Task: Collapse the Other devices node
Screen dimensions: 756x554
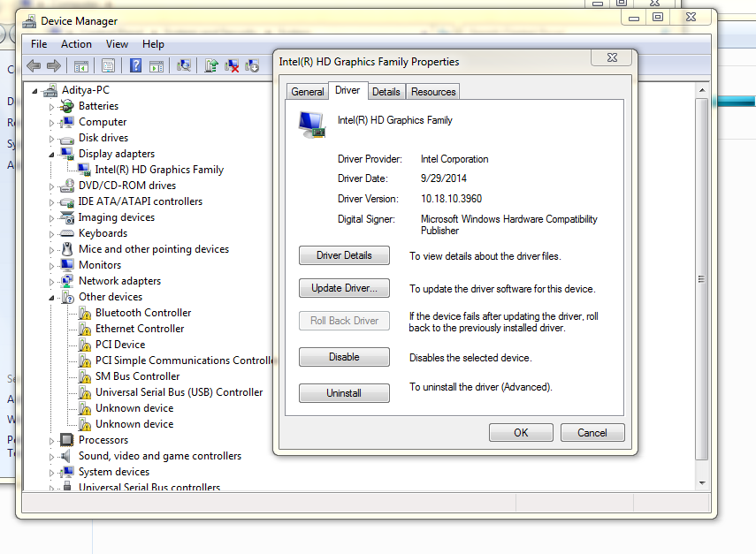Action: (x=51, y=298)
